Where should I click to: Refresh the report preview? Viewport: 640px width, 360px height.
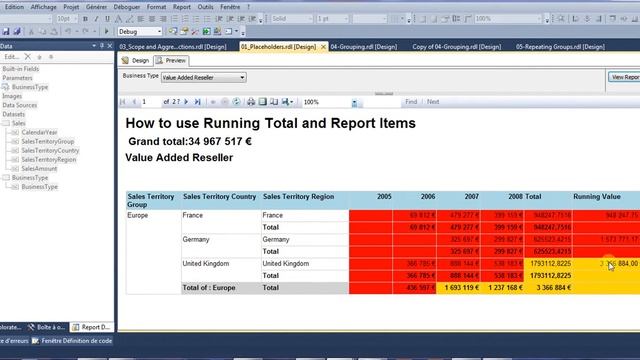236,102
